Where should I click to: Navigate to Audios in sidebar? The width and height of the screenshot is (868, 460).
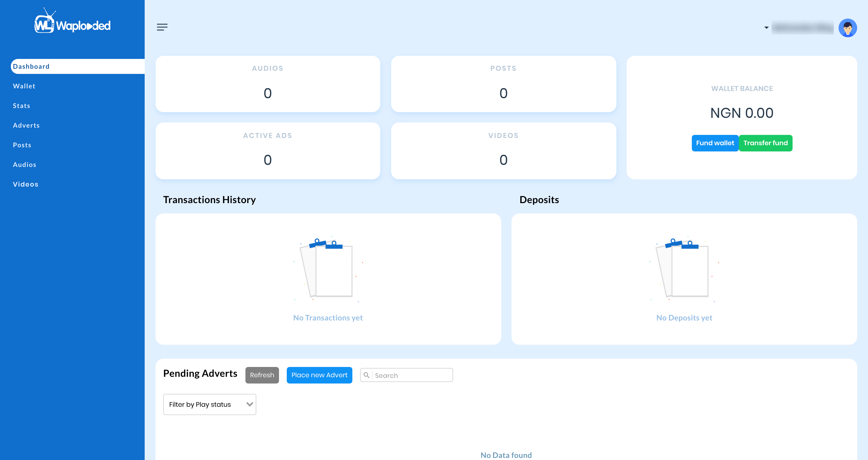coord(25,165)
